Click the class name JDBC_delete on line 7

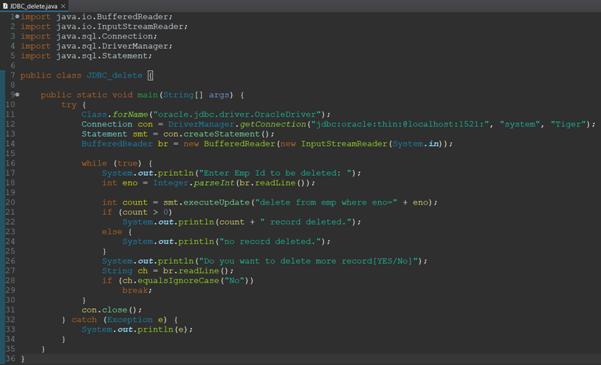pos(115,75)
